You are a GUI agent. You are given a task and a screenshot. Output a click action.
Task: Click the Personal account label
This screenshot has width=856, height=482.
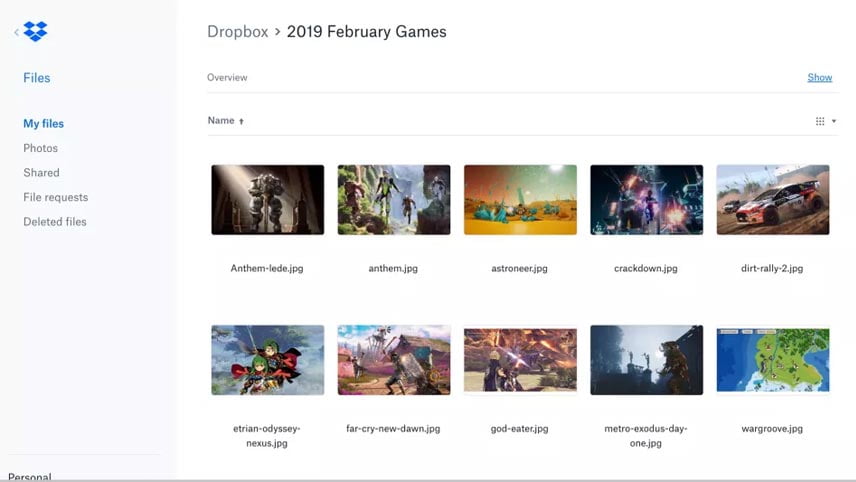tap(29, 477)
